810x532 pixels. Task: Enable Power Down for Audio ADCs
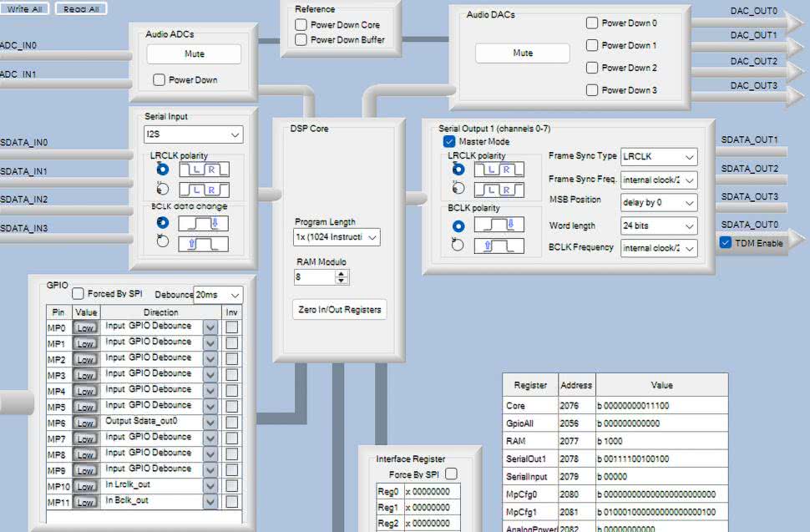tap(159, 80)
